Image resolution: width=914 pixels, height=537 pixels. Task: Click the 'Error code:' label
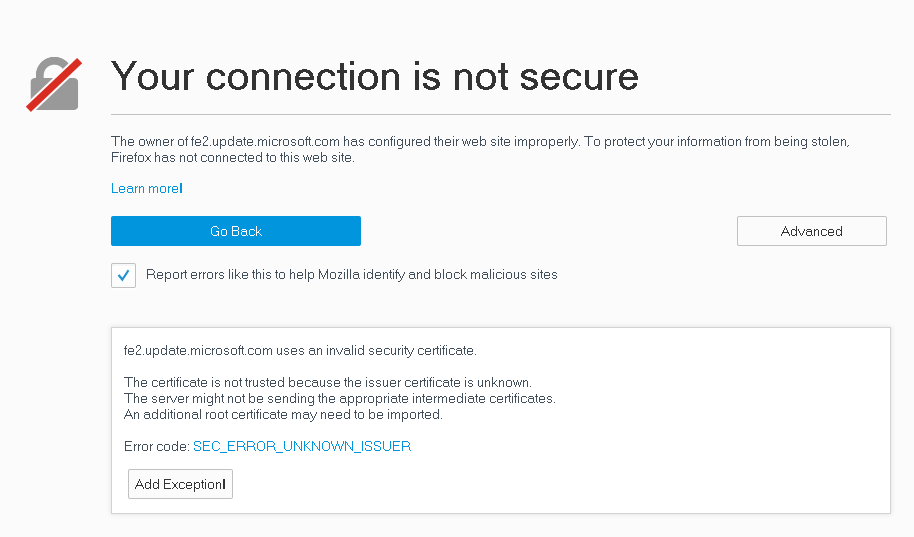157,446
